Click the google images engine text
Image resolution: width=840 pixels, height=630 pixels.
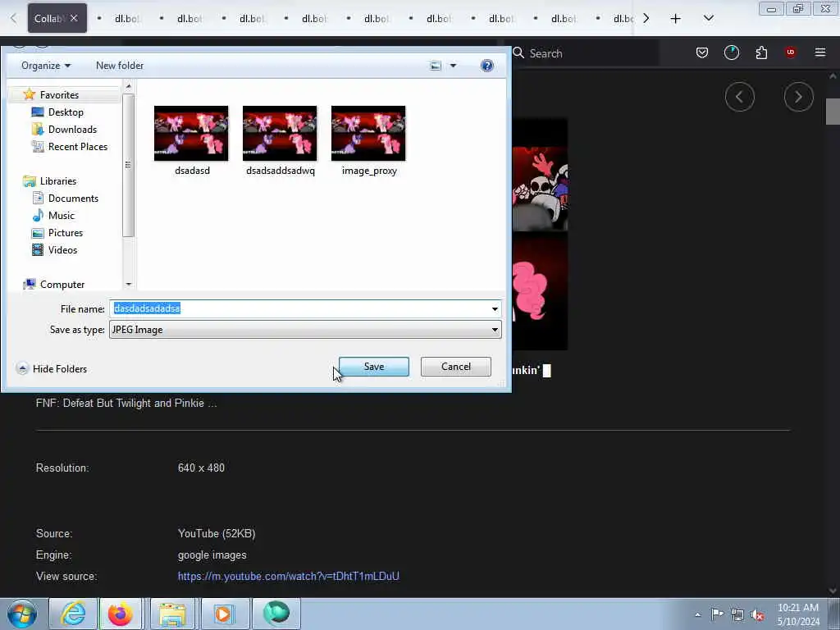pyautogui.click(x=212, y=555)
